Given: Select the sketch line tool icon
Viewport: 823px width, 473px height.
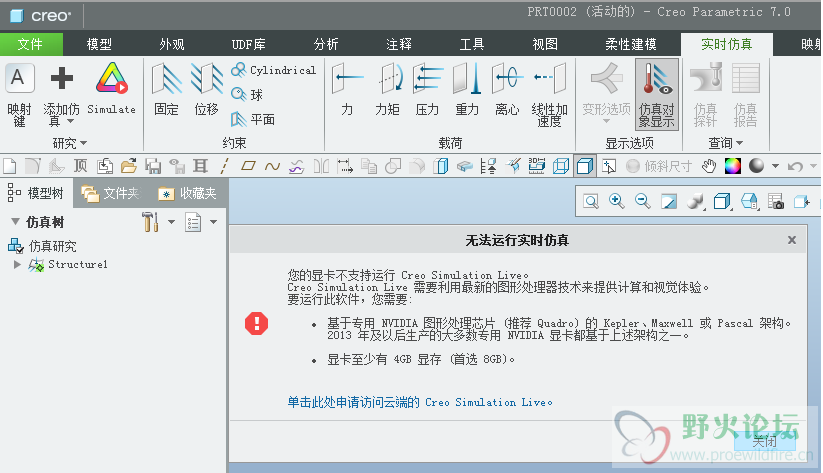Looking at the screenshot, I should click(x=224, y=166).
